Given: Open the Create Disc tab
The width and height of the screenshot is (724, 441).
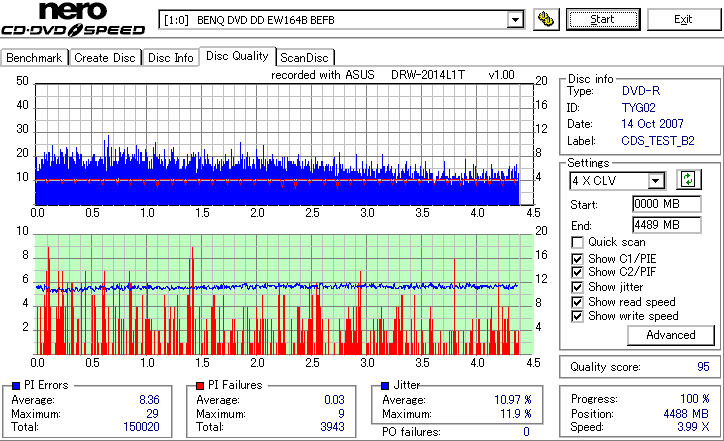Looking at the screenshot, I should click(x=105, y=58).
